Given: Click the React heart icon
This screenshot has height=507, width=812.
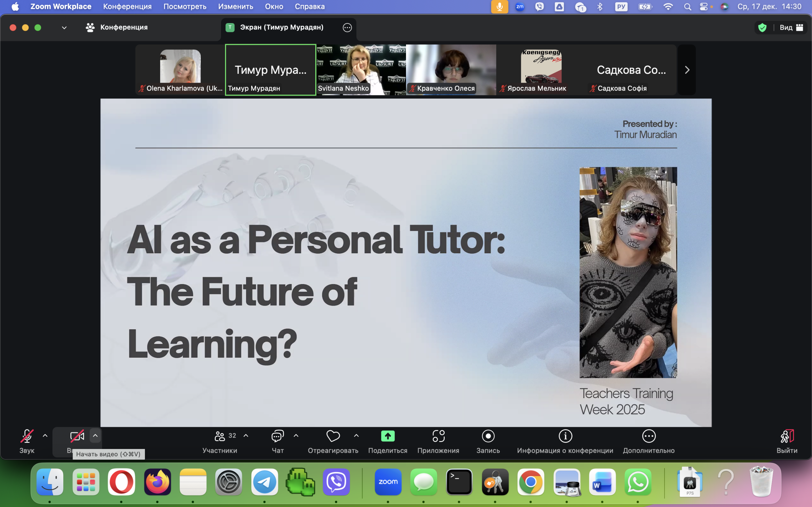Looking at the screenshot, I should pos(333,436).
